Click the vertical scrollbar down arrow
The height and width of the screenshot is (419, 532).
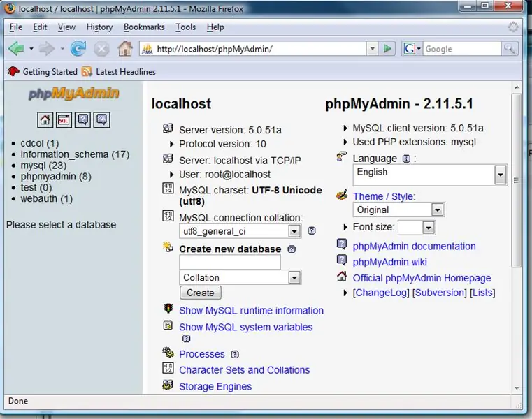click(517, 388)
